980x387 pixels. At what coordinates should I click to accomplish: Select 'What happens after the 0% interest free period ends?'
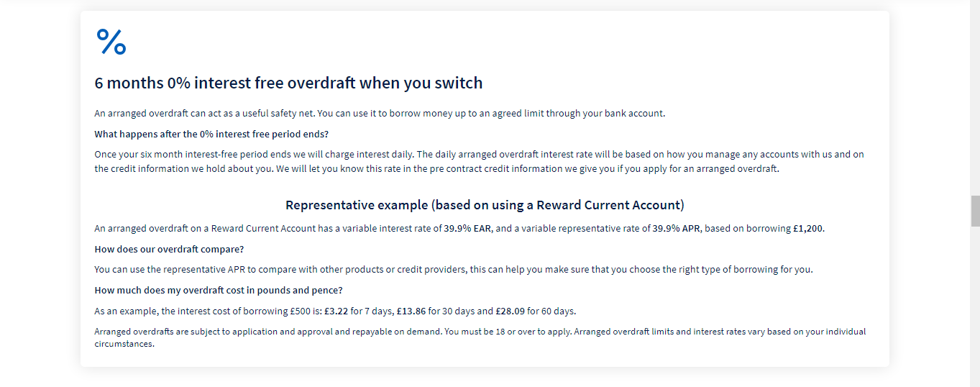click(x=211, y=134)
